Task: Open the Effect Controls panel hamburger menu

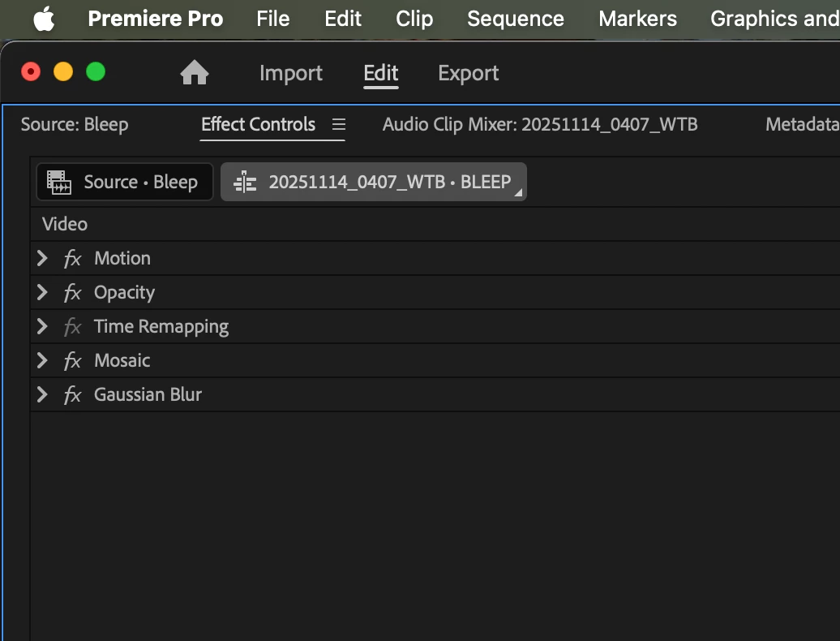Action: point(339,124)
